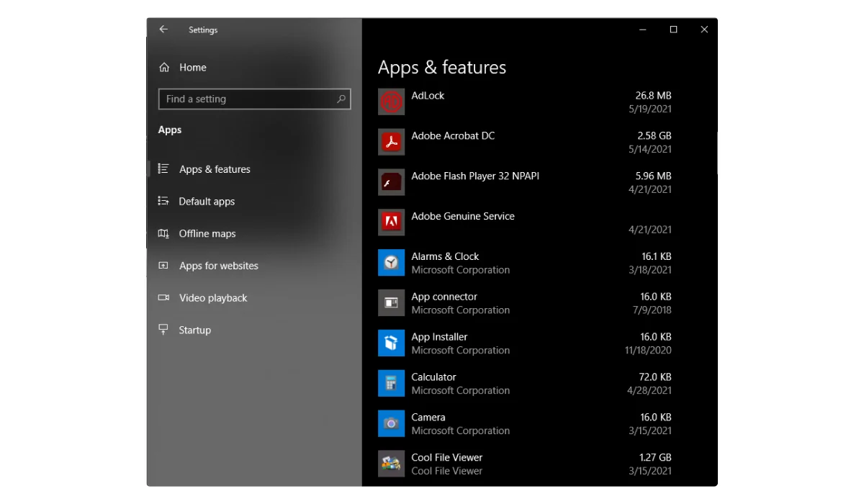The height and width of the screenshot is (504, 864).
Task: Click the 16.1 KB size value
Action: point(656,256)
